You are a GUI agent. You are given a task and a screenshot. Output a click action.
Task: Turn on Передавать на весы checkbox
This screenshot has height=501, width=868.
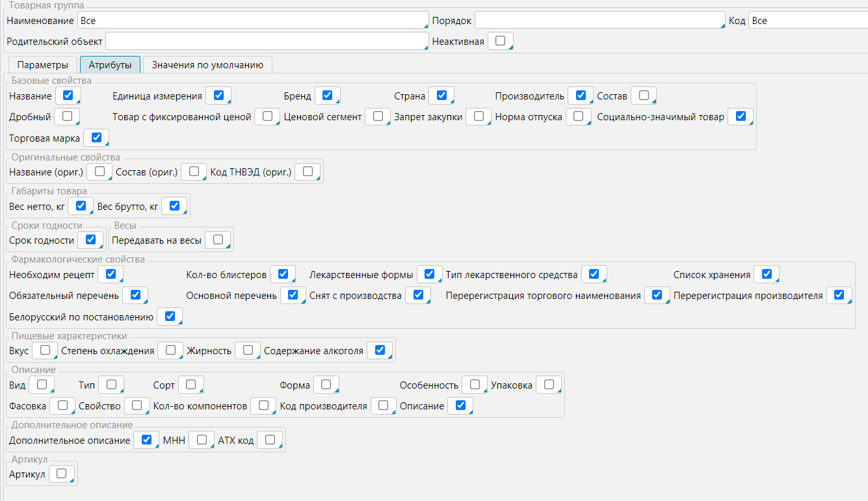tap(217, 240)
